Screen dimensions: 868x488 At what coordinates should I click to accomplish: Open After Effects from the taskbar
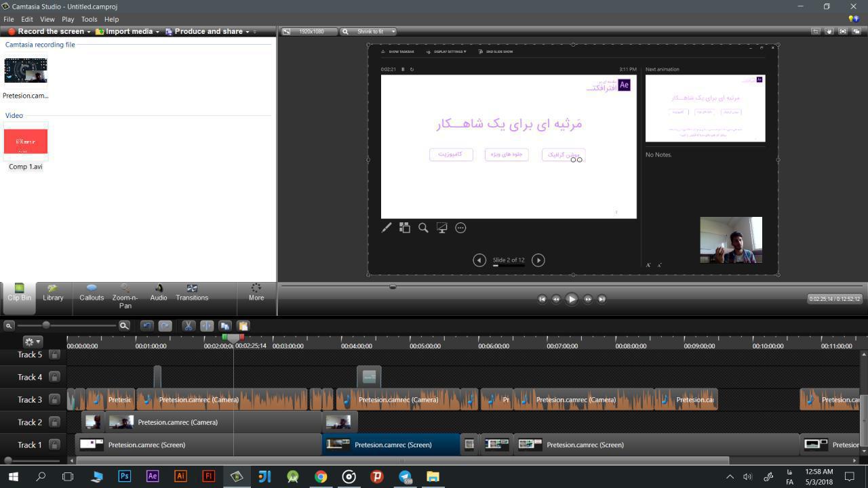pos(153,476)
